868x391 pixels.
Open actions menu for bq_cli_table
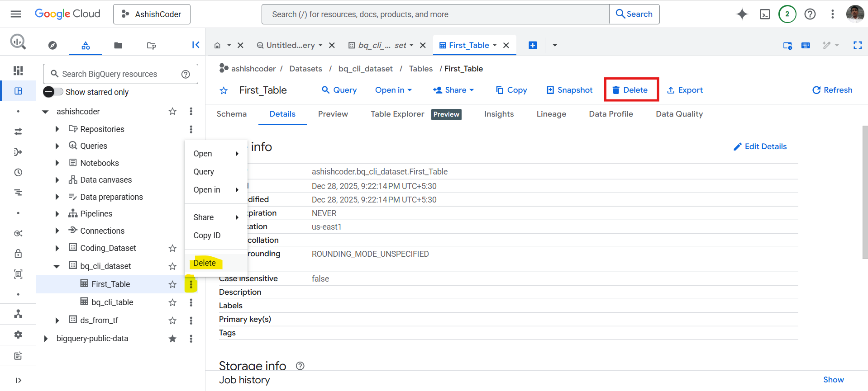(191, 302)
